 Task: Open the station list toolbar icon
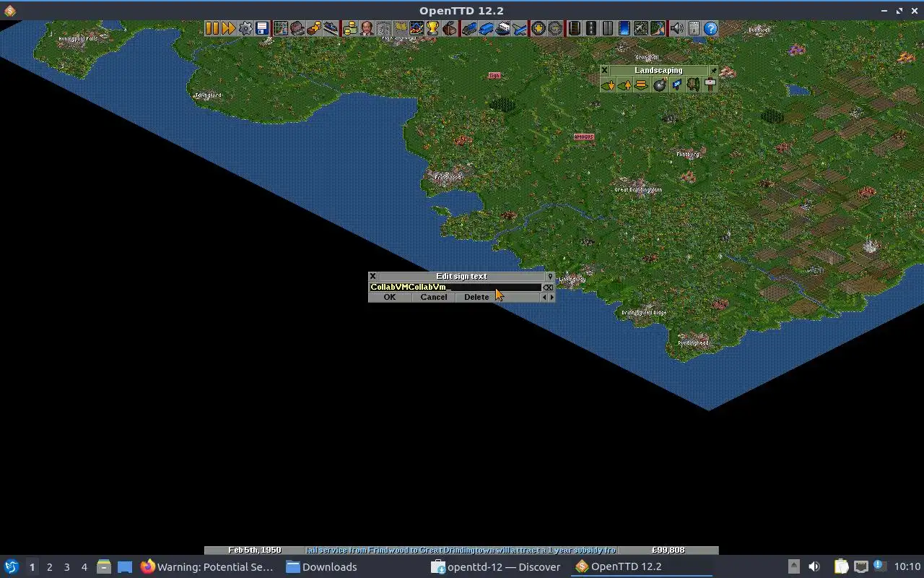(x=331, y=28)
